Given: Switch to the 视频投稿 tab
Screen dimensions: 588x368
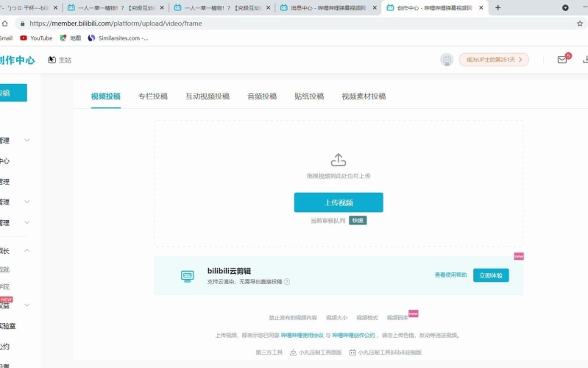Looking at the screenshot, I should tap(106, 96).
